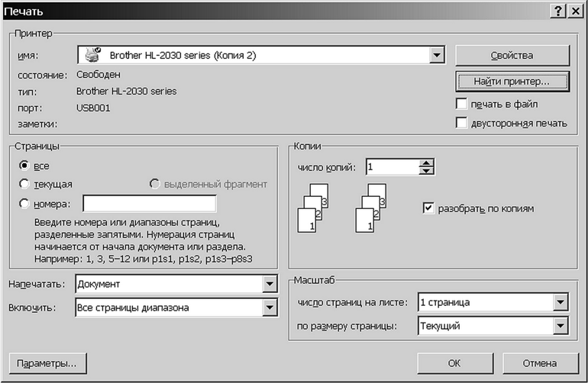Click the 'Свободен' printer status text
The image size is (588, 383).
click(x=99, y=75)
